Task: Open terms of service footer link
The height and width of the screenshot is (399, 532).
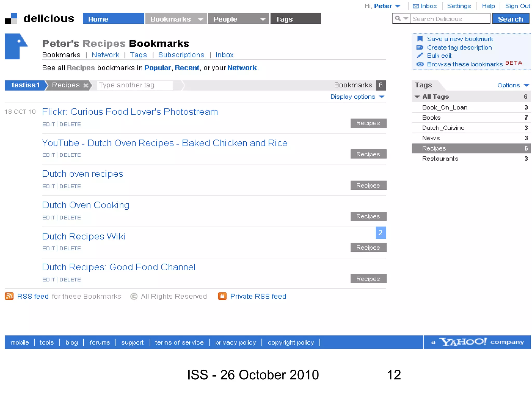Action: (179, 342)
